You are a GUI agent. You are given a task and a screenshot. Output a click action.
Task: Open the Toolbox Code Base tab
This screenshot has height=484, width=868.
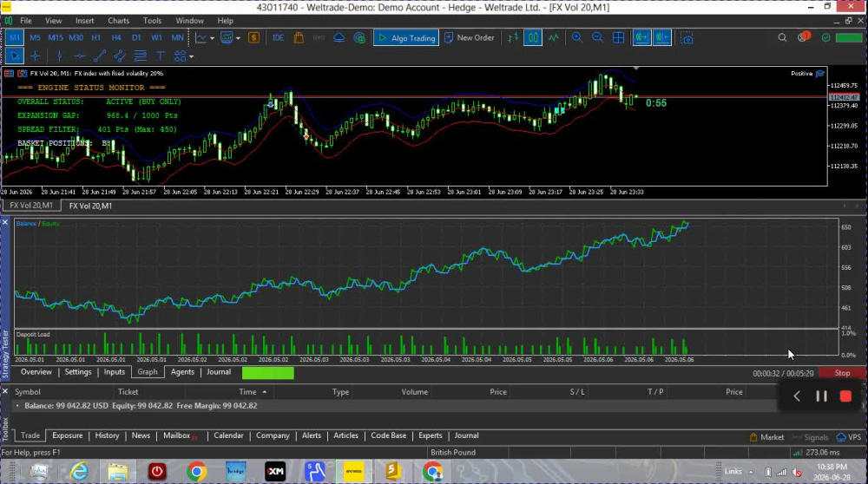388,435
